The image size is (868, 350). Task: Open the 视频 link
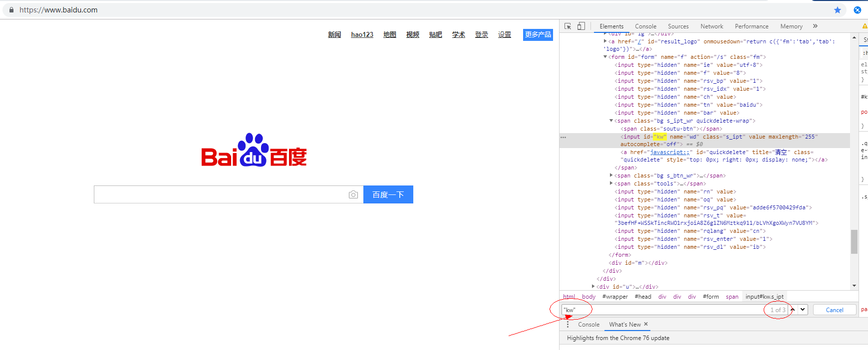coord(413,34)
